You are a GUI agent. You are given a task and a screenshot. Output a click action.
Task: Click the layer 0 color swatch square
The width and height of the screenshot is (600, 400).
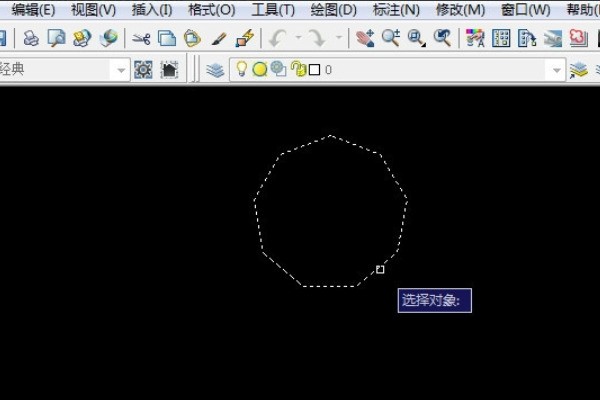point(314,70)
